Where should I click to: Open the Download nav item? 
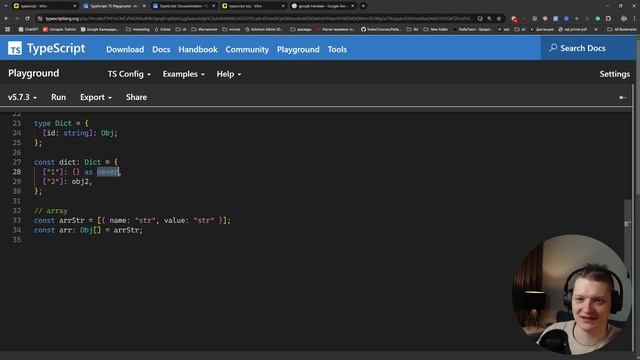click(x=125, y=49)
